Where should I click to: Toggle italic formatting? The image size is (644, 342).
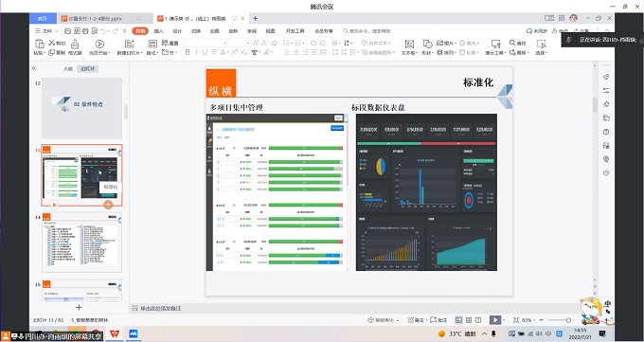[196, 52]
